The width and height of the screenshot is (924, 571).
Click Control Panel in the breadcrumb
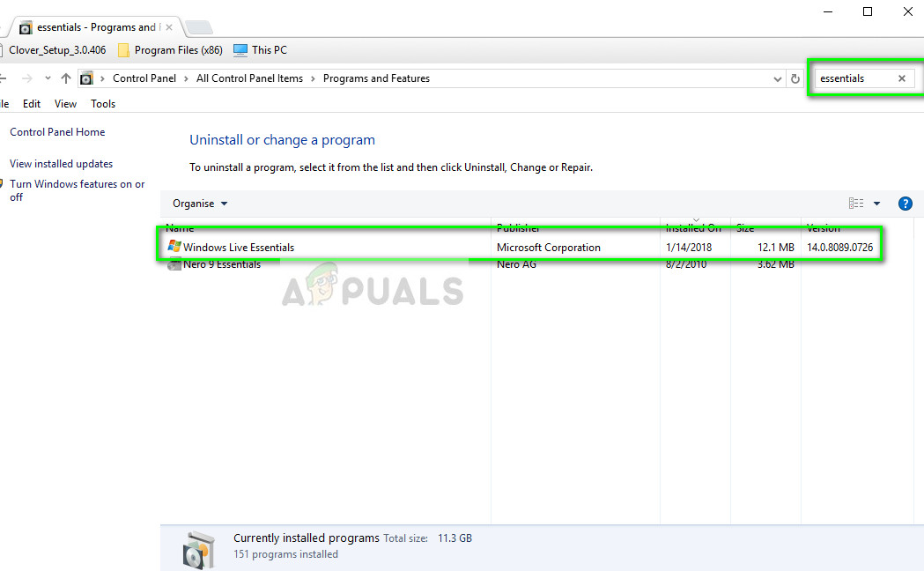(x=144, y=78)
